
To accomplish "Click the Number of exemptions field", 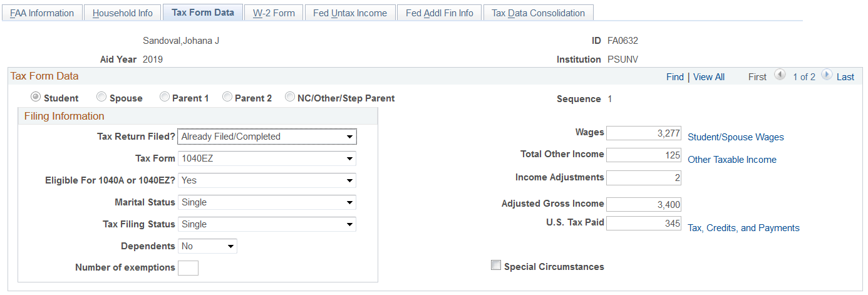I will (188, 268).
